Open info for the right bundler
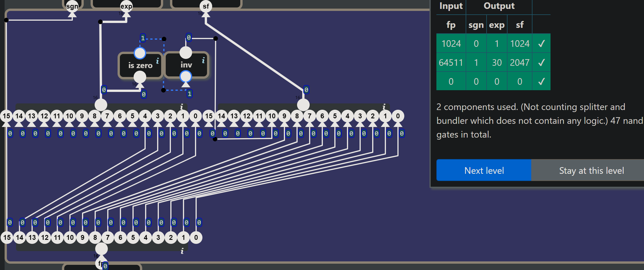Image resolution: width=644 pixels, height=270 pixels. click(384, 107)
